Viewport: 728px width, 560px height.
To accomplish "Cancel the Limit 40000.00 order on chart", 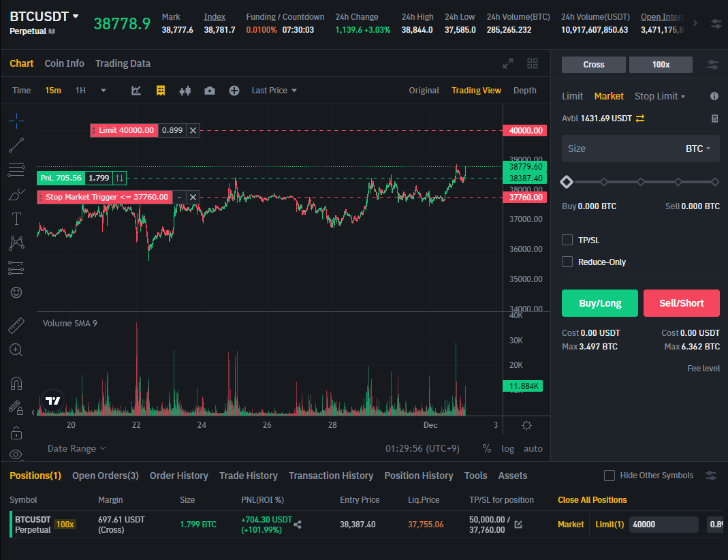I will pos(193,131).
